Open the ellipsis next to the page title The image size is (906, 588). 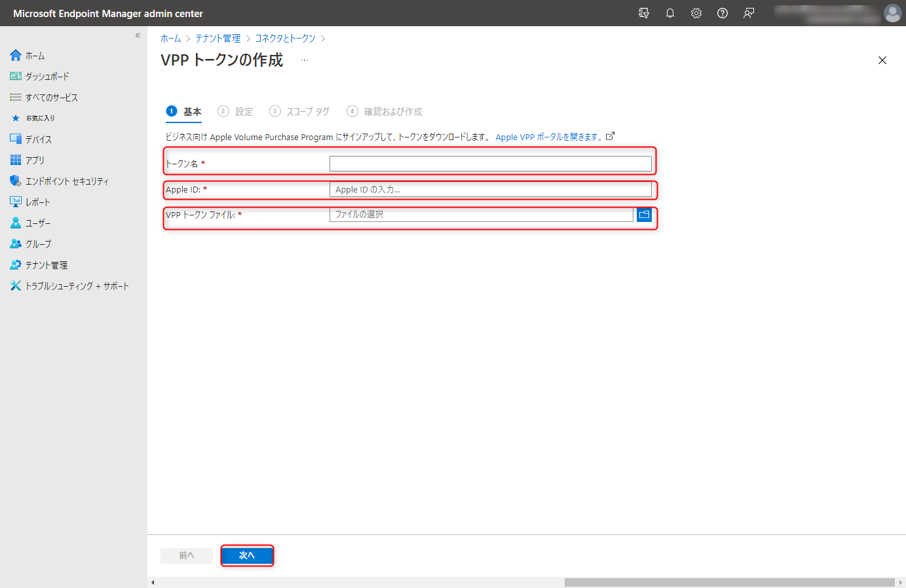click(x=304, y=60)
